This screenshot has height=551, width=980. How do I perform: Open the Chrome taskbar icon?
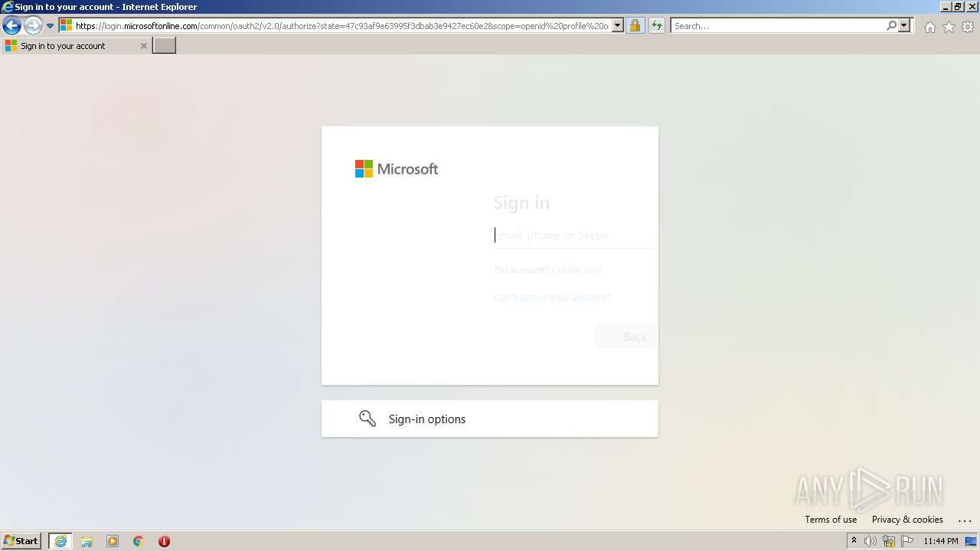[x=139, y=541]
